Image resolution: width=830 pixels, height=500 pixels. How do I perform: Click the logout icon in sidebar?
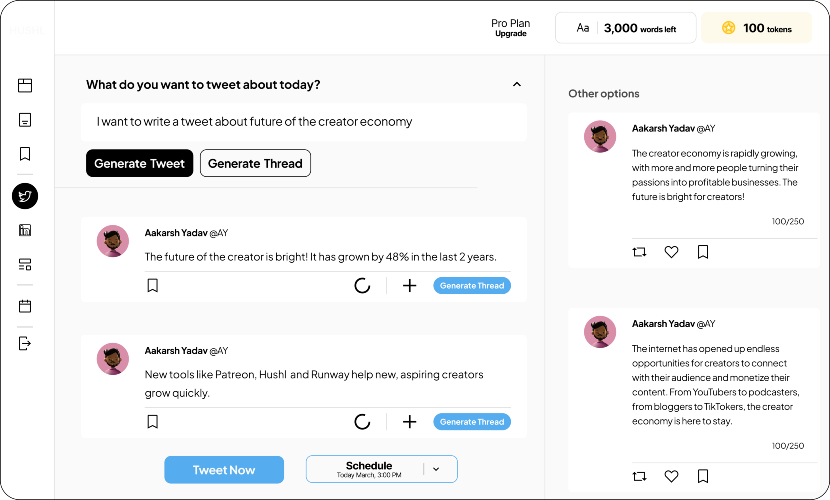[25, 343]
